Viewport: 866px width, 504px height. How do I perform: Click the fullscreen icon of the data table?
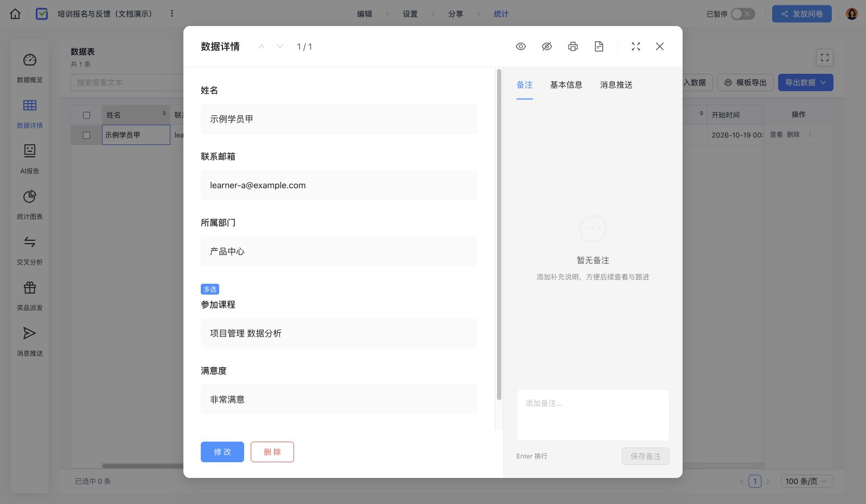825,58
